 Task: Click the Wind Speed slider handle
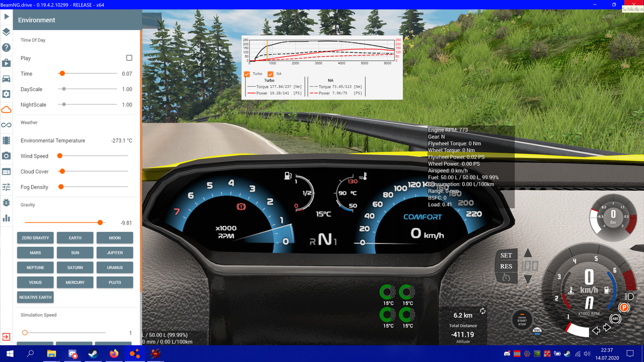pos(60,156)
